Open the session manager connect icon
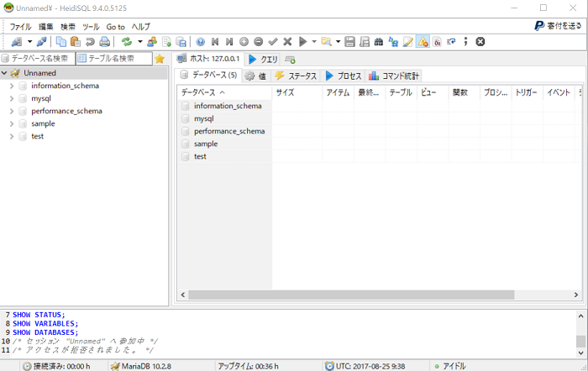 tap(16, 42)
